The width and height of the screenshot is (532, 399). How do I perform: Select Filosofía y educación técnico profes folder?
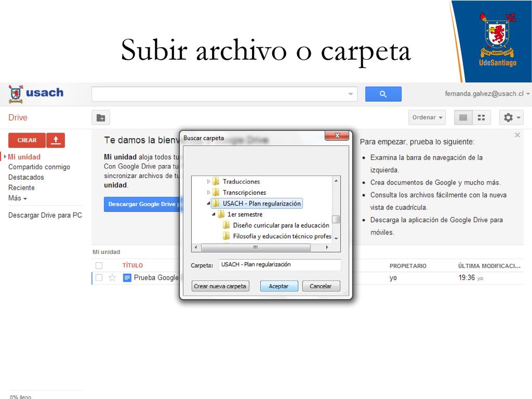pyautogui.click(x=282, y=236)
